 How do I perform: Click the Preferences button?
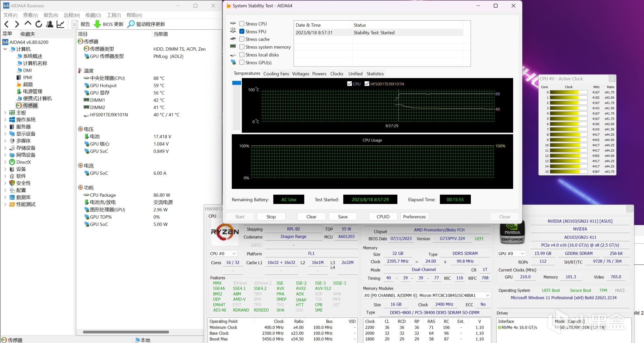click(414, 217)
